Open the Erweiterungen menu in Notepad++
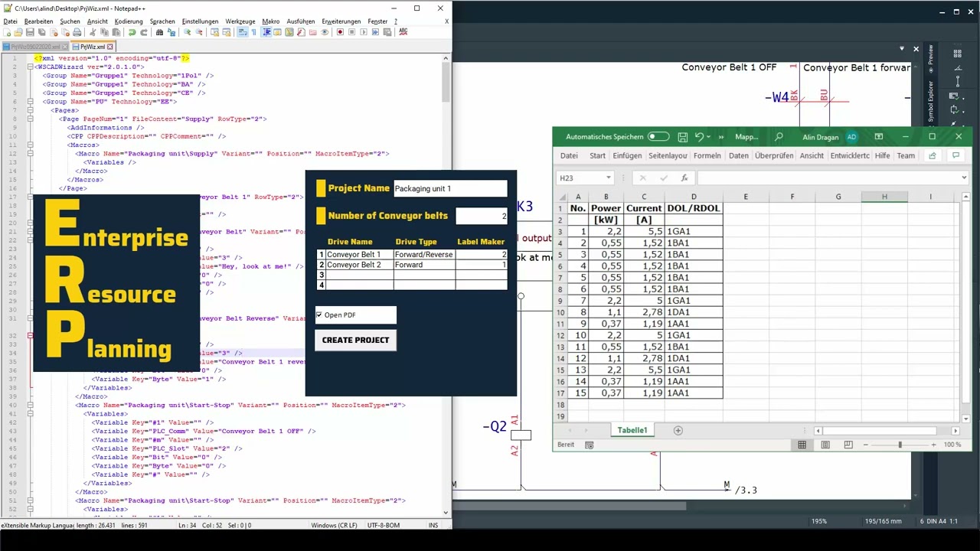Image resolution: width=980 pixels, height=551 pixels. click(341, 21)
